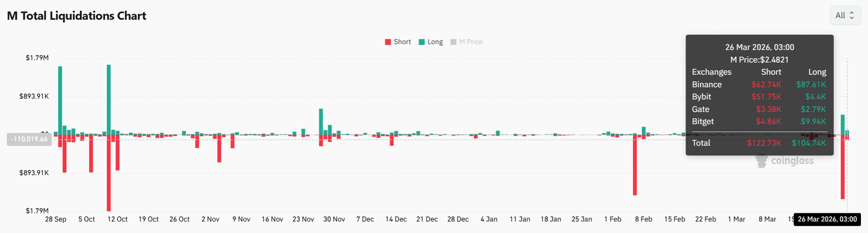Image resolution: width=868 pixels, height=233 pixels.
Task: Click the coinglass watermark logo icon
Action: [762, 160]
